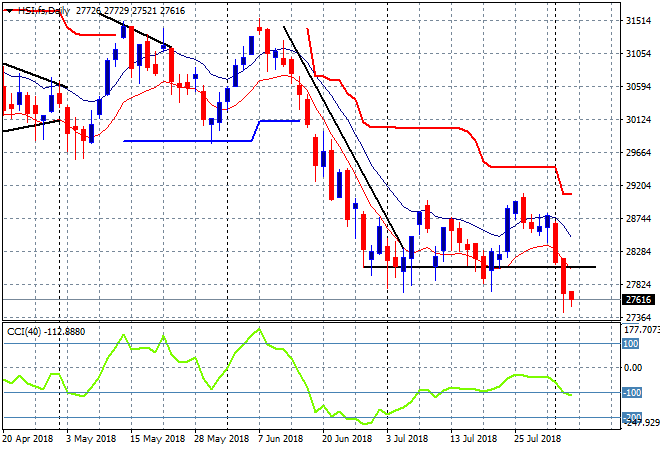Select the steep black downtrend line in June
Screen dimensions: 660x450
click(344, 139)
